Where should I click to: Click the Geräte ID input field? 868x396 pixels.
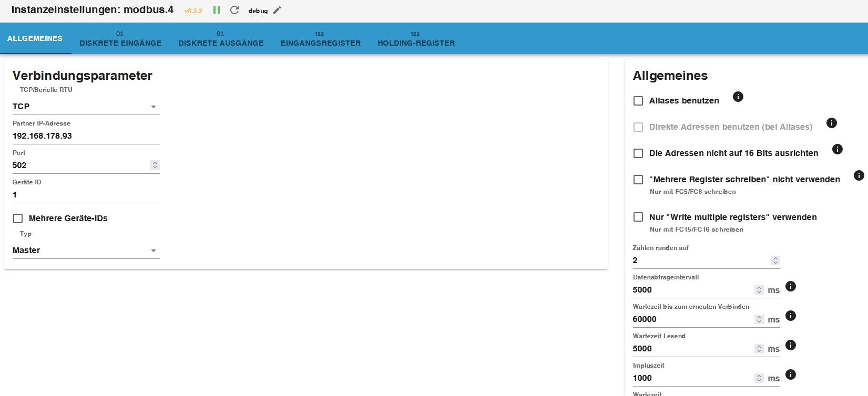[x=86, y=195]
